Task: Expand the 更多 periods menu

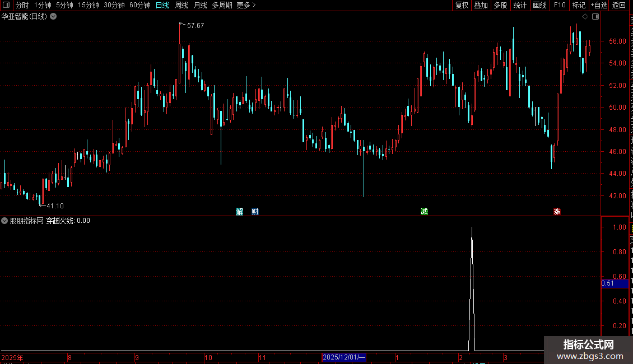Action: pyautogui.click(x=246, y=5)
